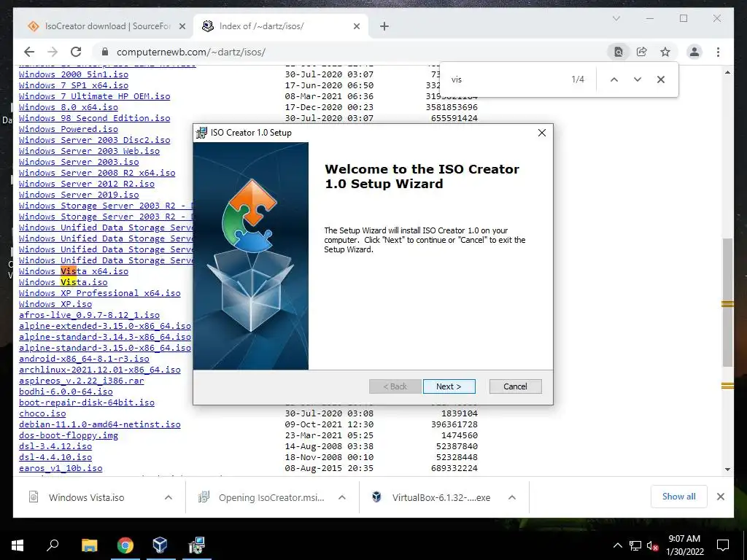Open Windows Vista.iso link
Viewport: 747px width, 560px height.
tap(63, 282)
